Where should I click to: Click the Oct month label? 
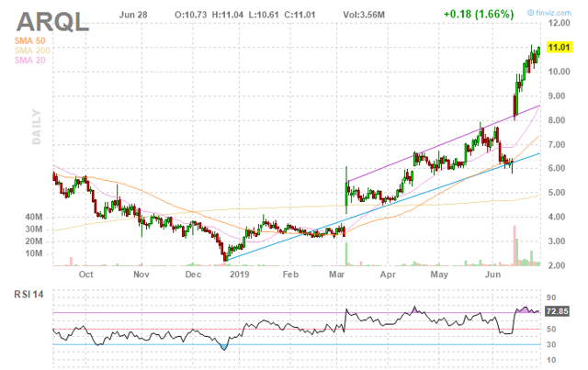85,275
